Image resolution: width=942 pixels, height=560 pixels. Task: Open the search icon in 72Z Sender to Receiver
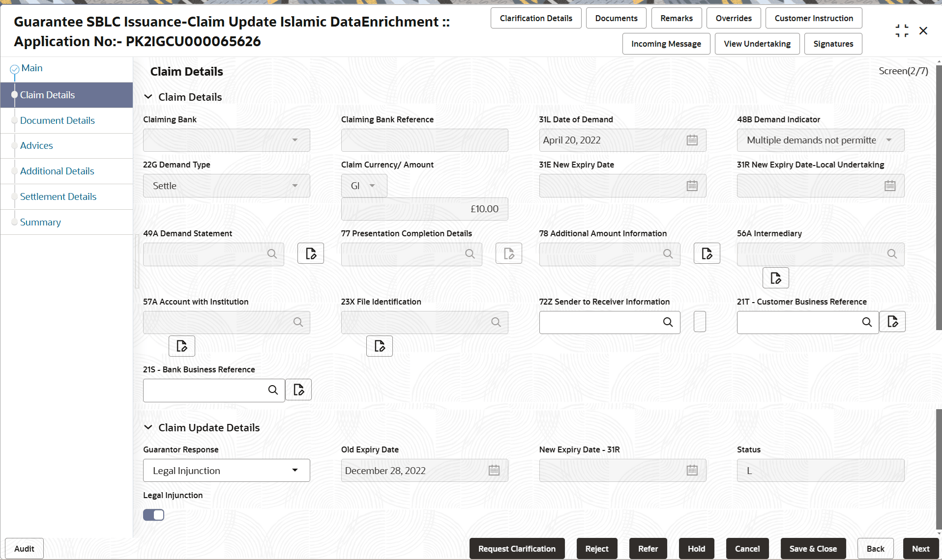[x=668, y=322]
